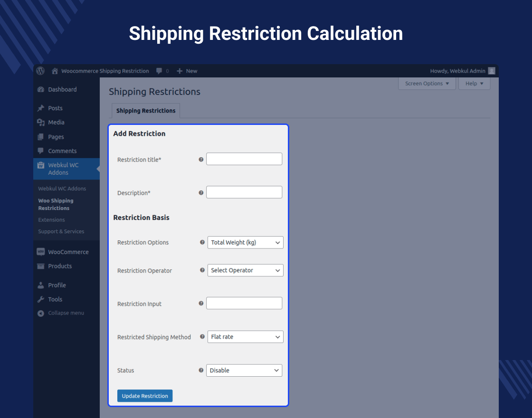This screenshot has height=418, width=532.
Task: Click help icon beside Restriction Operator
Action: (202, 270)
